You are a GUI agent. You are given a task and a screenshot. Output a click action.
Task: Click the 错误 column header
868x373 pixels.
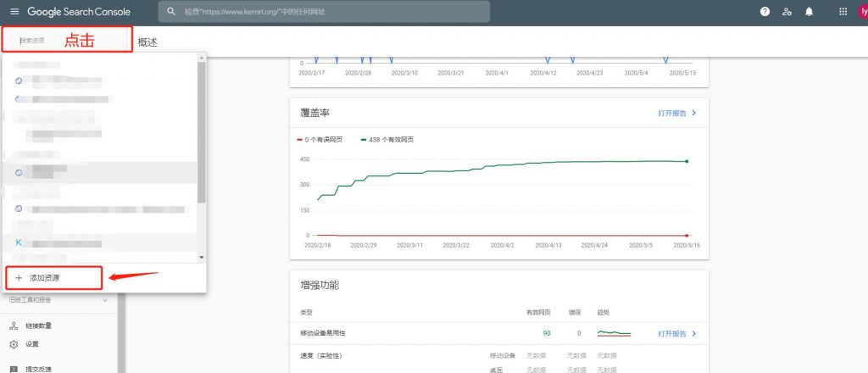(x=576, y=313)
